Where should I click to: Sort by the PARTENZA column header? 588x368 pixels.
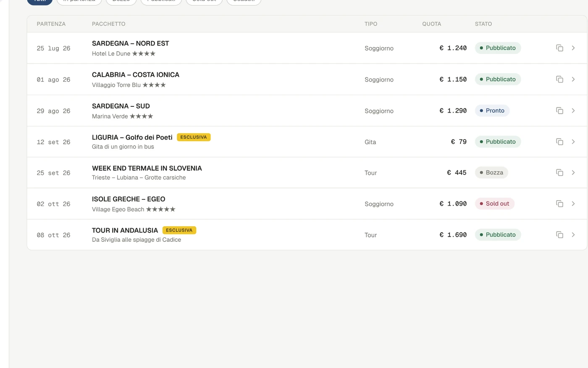point(51,24)
